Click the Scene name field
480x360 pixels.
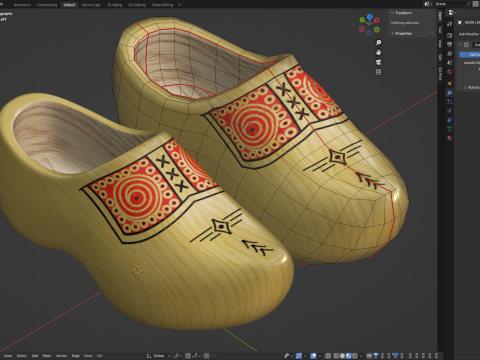(x=450, y=4)
